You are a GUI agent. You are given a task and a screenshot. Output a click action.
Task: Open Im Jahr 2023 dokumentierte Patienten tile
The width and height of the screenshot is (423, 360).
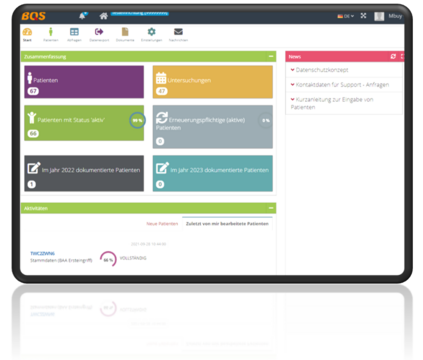click(x=213, y=173)
